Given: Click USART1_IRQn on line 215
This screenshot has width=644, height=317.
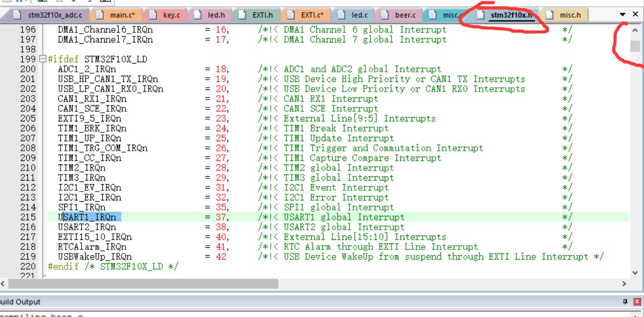Looking at the screenshot, I should [87, 217].
